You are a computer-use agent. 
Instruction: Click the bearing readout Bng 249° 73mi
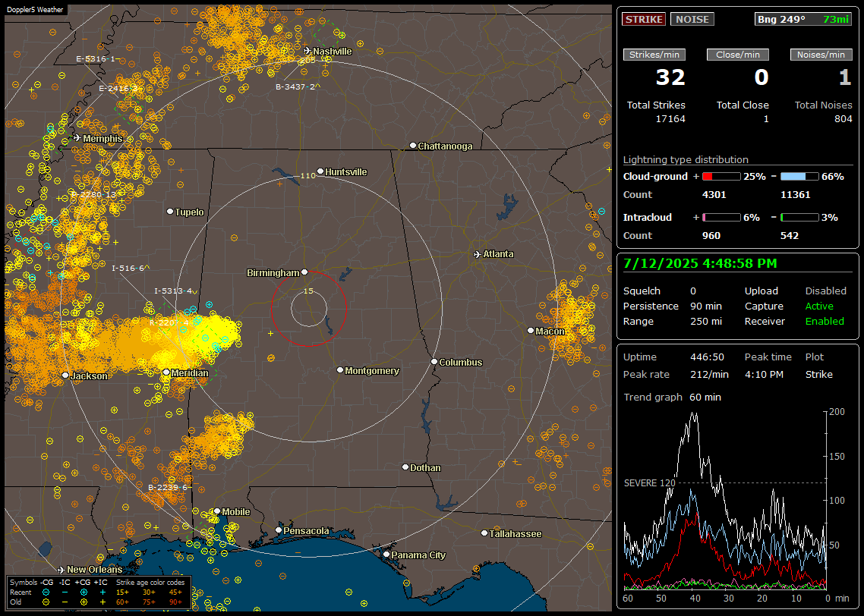(803, 19)
